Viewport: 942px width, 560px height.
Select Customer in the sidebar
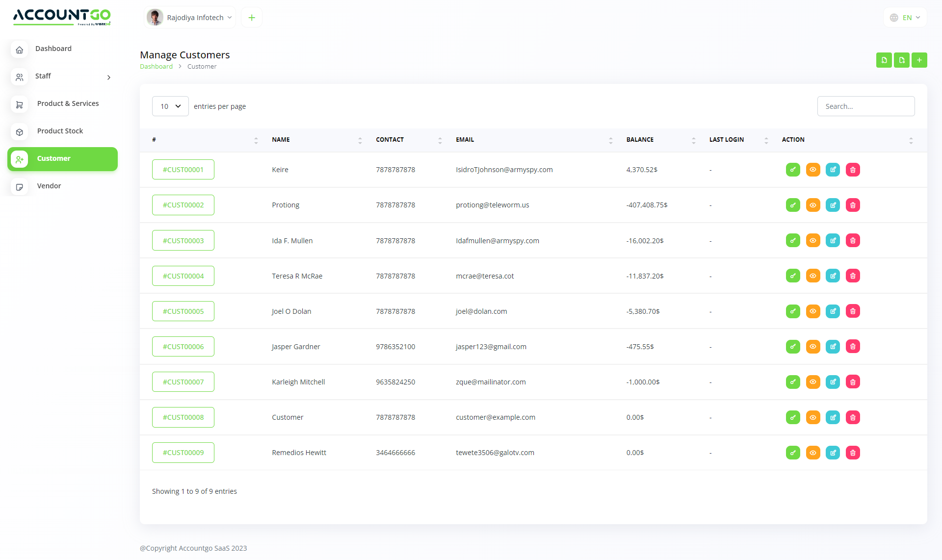pyautogui.click(x=63, y=159)
